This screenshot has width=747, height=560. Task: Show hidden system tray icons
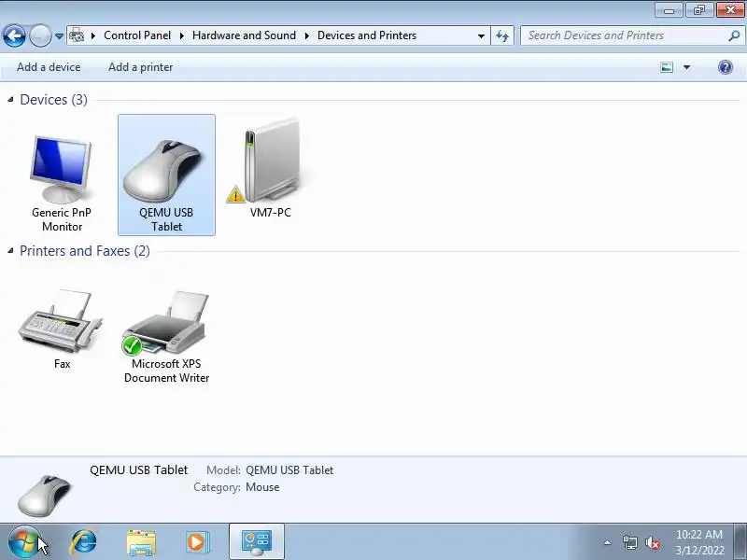(608, 542)
